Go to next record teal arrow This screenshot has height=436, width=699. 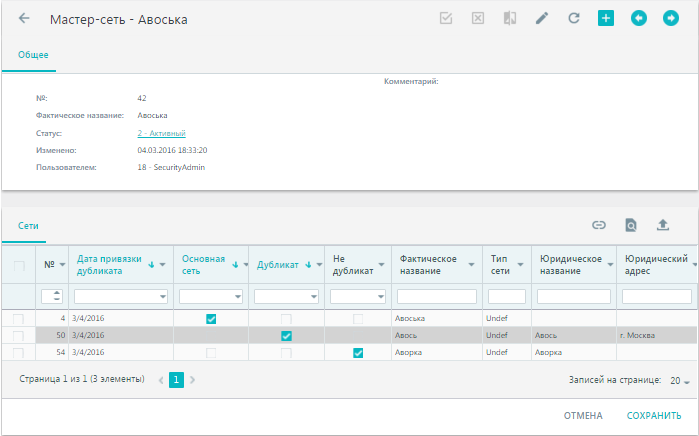coord(671,18)
